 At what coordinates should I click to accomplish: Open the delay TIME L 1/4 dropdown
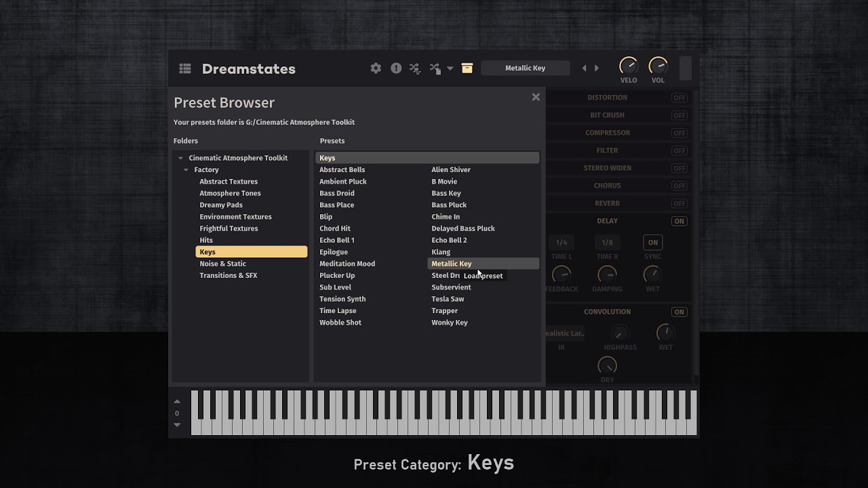click(x=561, y=242)
